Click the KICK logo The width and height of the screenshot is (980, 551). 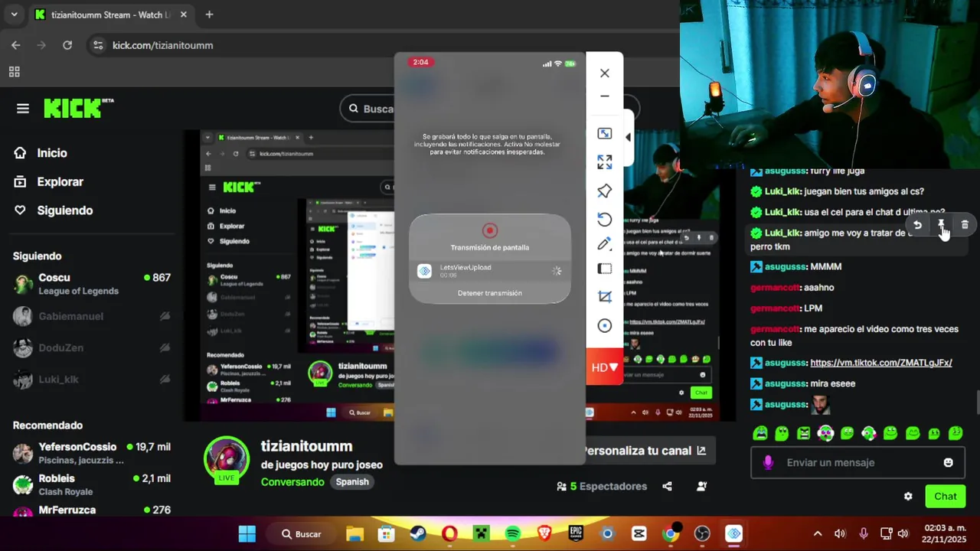click(78, 109)
